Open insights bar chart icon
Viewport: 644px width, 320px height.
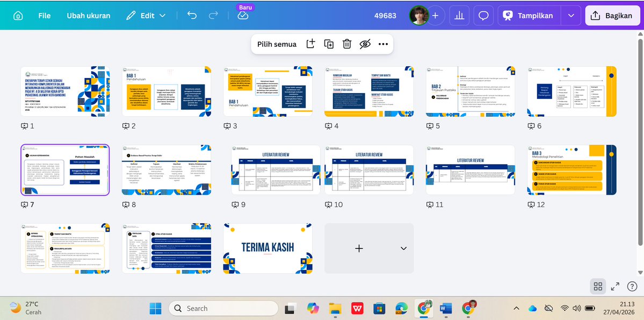(459, 16)
